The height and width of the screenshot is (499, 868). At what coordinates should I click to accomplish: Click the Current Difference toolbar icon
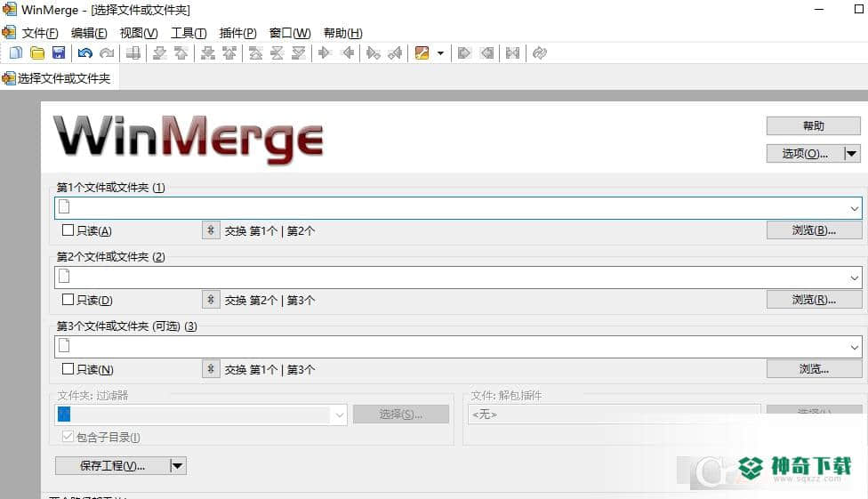(x=277, y=53)
